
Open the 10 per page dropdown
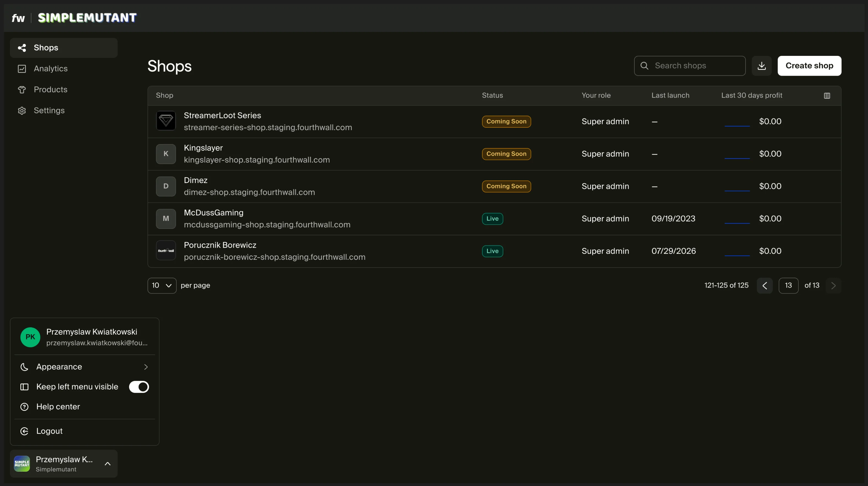(162, 285)
